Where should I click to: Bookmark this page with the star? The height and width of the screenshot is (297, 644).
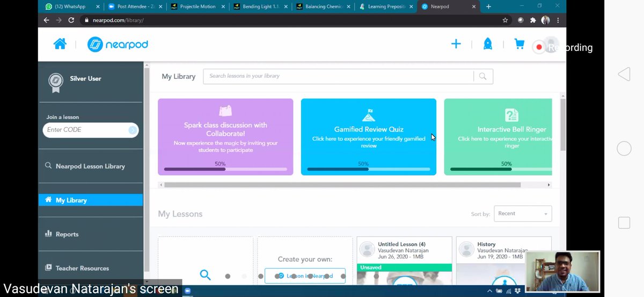click(x=505, y=20)
